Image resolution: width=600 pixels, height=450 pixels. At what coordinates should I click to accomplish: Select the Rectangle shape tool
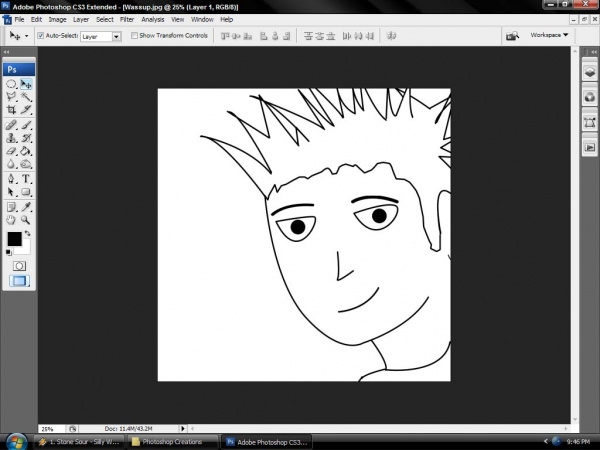(26, 192)
